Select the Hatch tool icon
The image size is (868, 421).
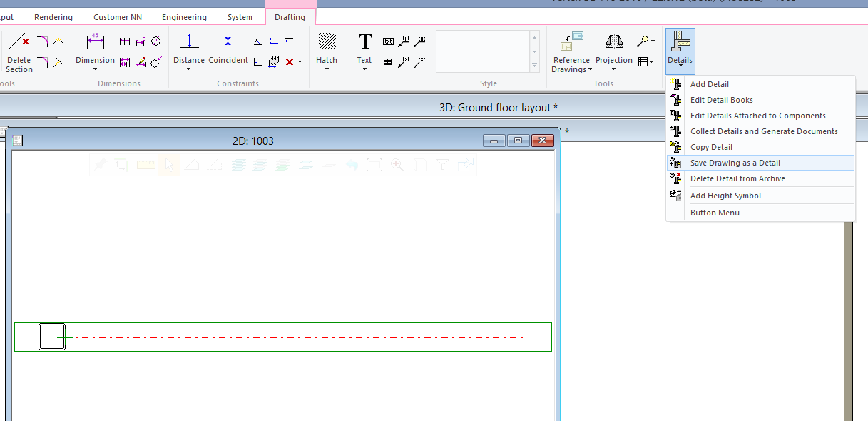click(x=327, y=41)
